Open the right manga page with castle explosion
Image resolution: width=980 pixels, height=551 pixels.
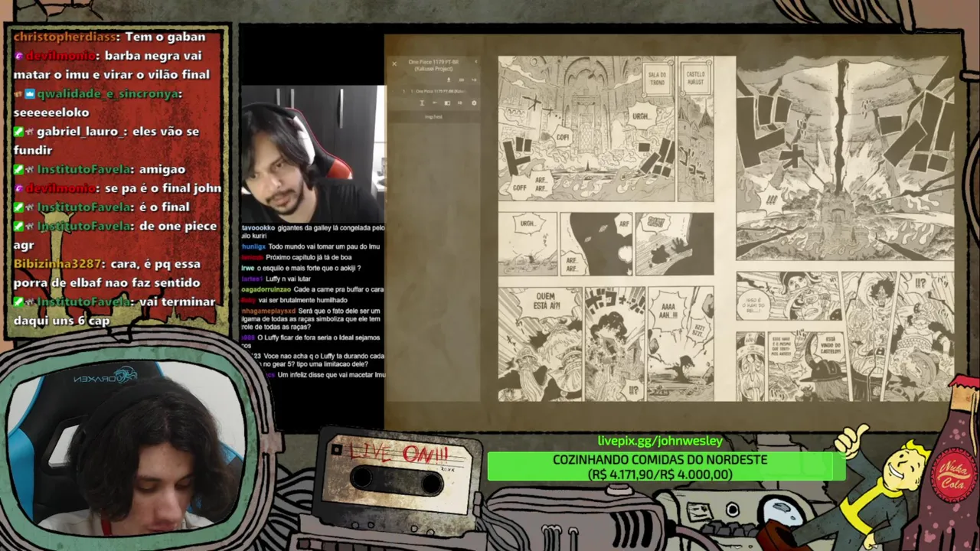[844, 228]
